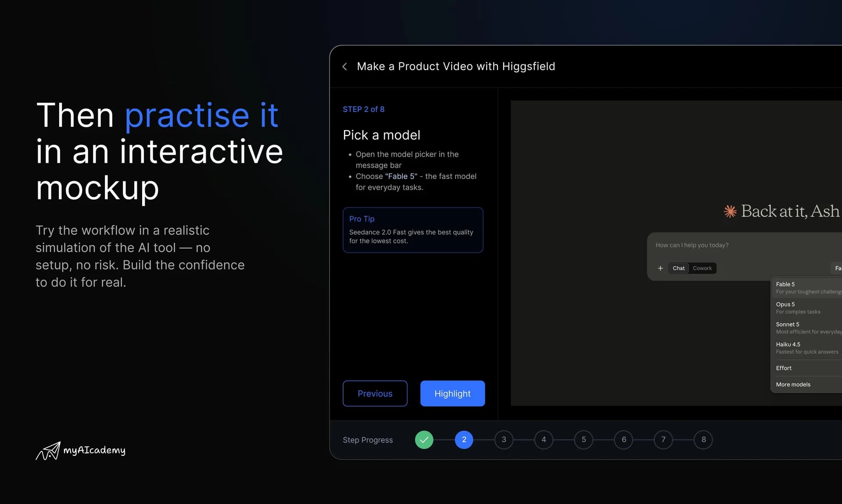Click the 'Pick a model' heading
This screenshot has height=504, width=842.
(381, 135)
